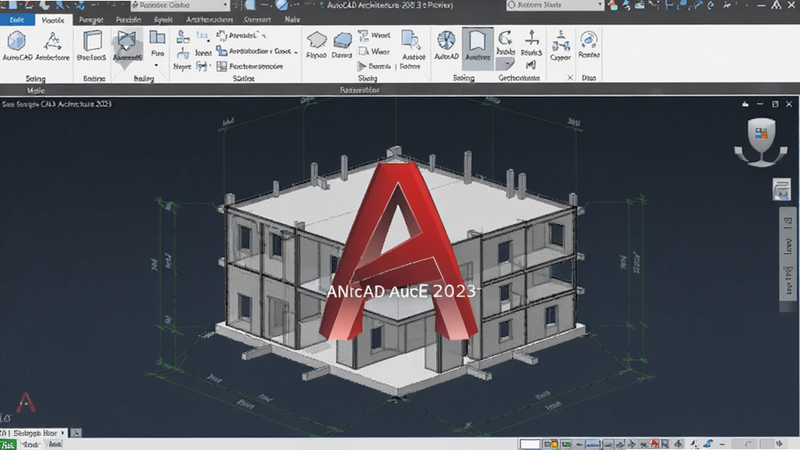Click the document with magnifier icon
Screen dimensions: 800x450
click(411, 40)
